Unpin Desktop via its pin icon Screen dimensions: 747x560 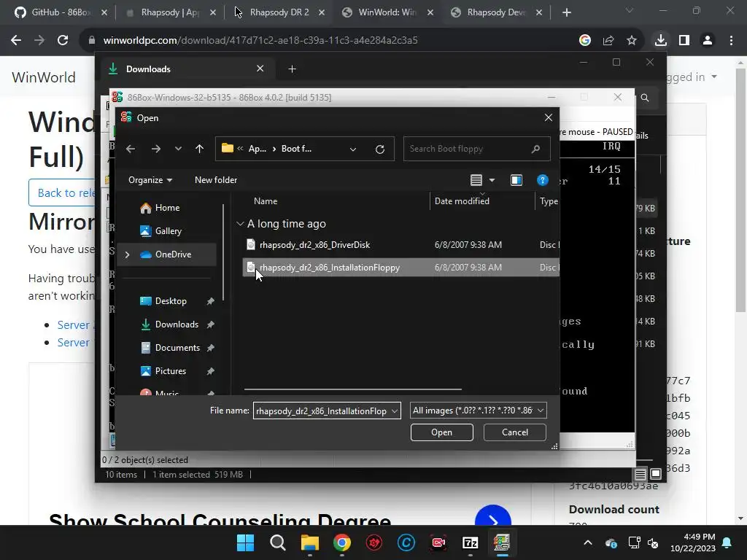point(210,301)
